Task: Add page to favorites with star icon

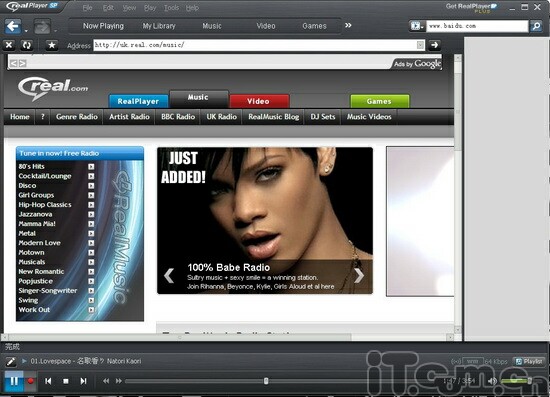Action: pyautogui.click(x=52, y=45)
